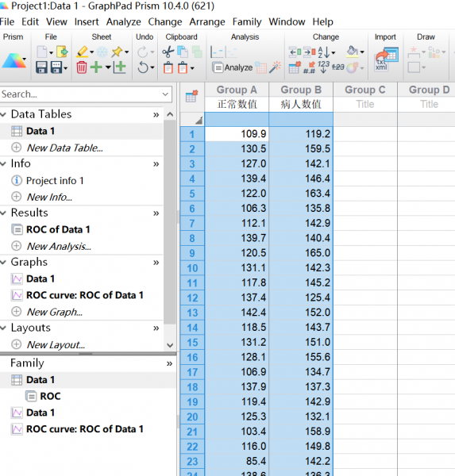Click the Save As floppy disk icon
455x476 pixels.
tap(56, 67)
